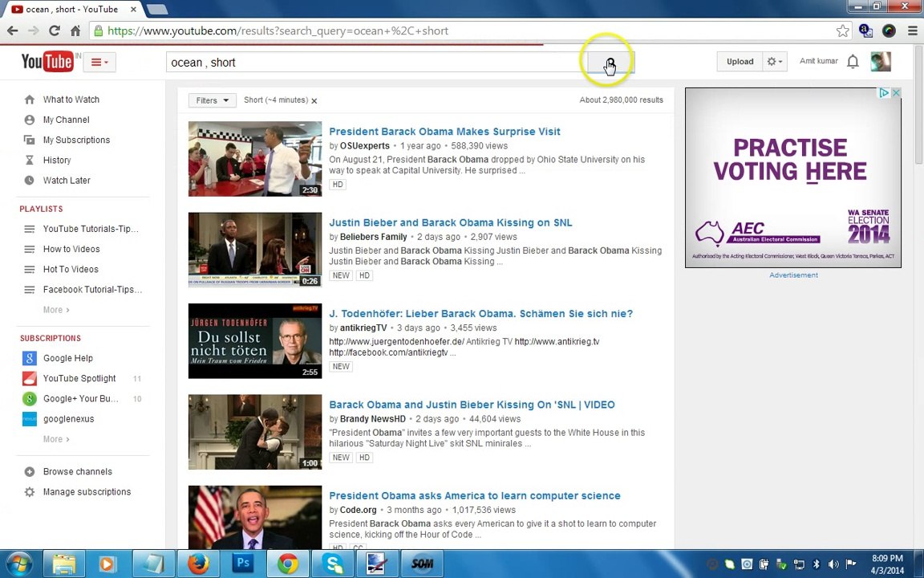924x578 pixels.
Task: Open the Filters dropdown
Action: click(x=212, y=100)
